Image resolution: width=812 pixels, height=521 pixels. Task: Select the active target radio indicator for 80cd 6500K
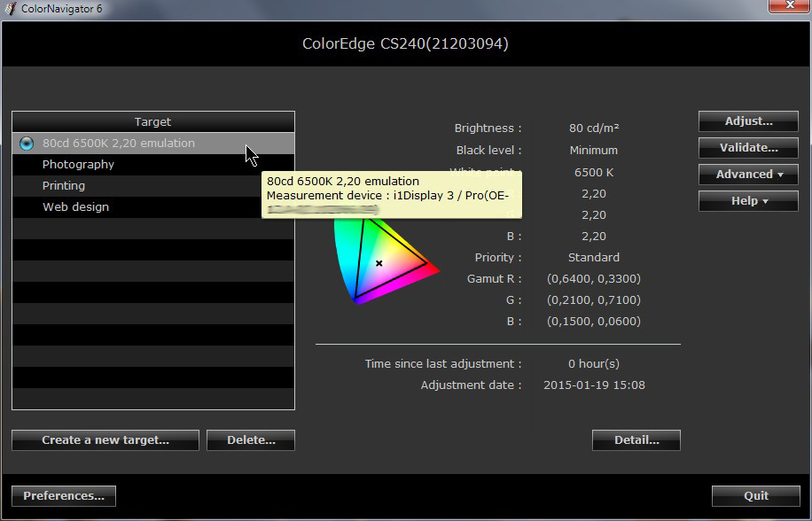(27, 144)
